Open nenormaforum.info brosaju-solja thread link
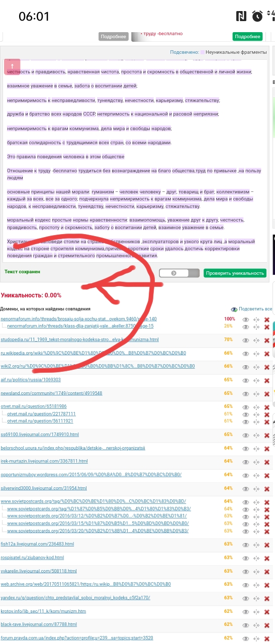Screen dimensions: 275x644 [78, 319]
